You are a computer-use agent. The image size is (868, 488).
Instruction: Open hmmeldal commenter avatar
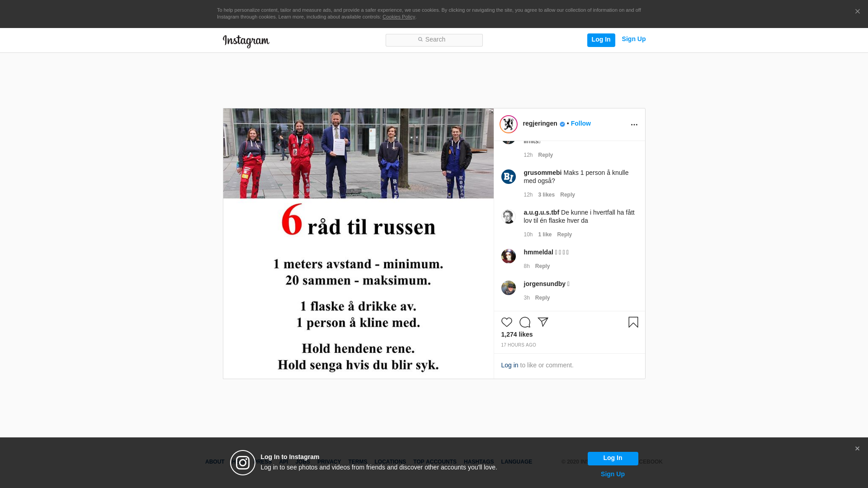[x=509, y=256]
